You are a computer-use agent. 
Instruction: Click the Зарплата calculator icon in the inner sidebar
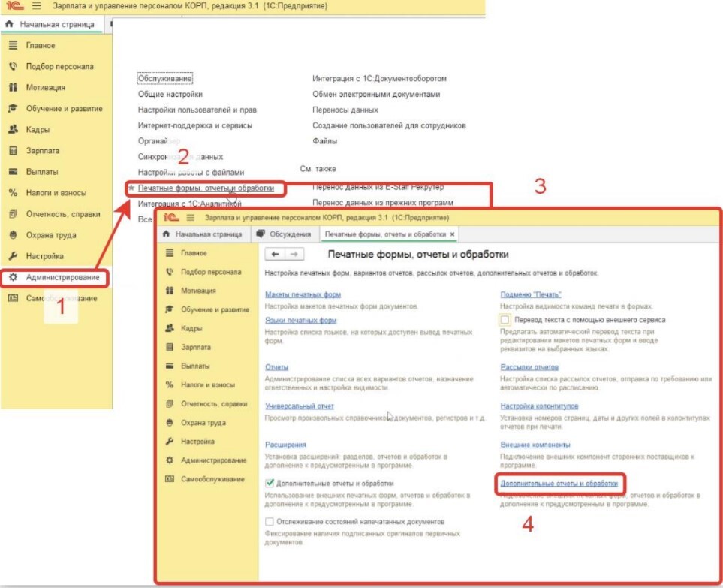(170, 348)
